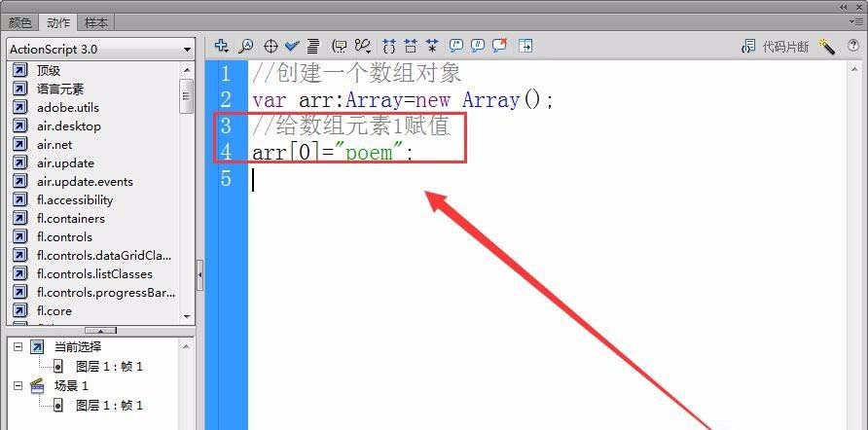Viewport: 868px width, 430px height.
Task: Remove comment icon with red mark
Action: pyautogui.click(x=499, y=46)
